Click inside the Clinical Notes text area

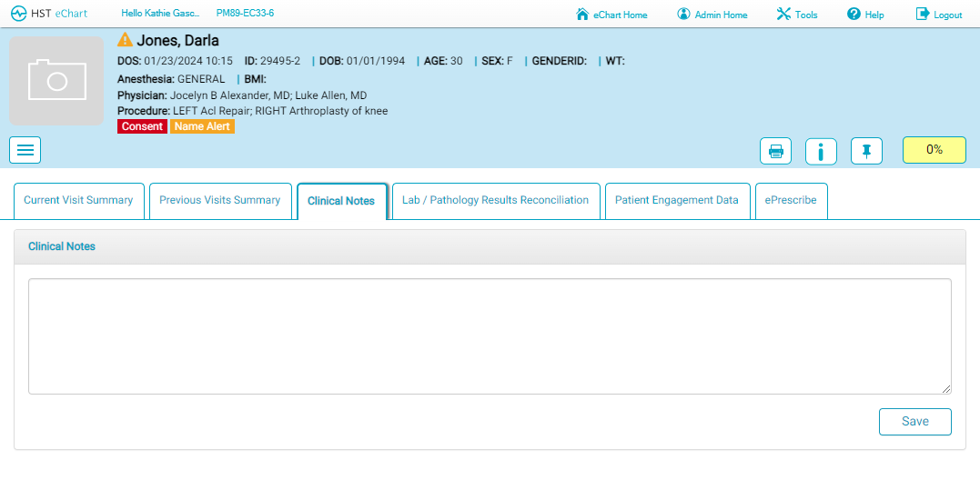point(490,336)
